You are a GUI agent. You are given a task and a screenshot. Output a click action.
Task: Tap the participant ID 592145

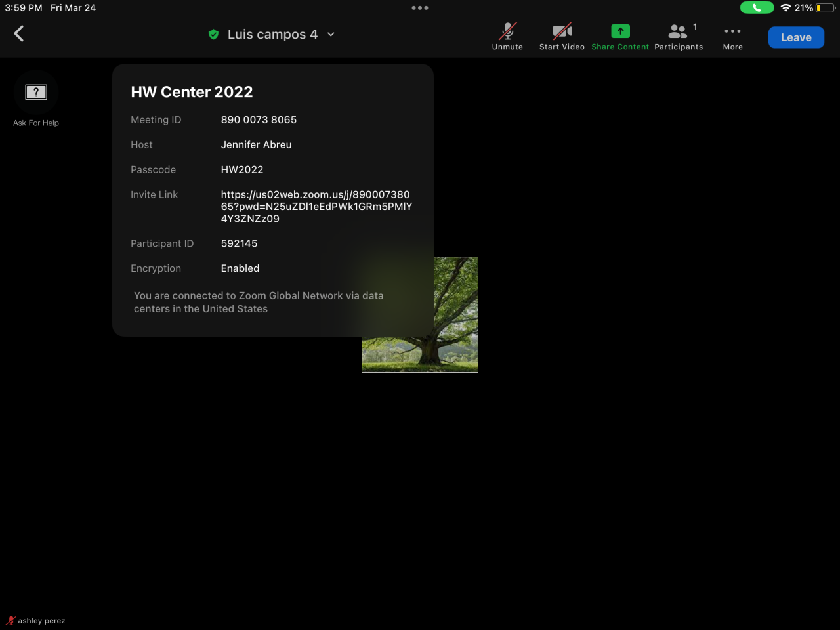pyautogui.click(x=239, y=243)
